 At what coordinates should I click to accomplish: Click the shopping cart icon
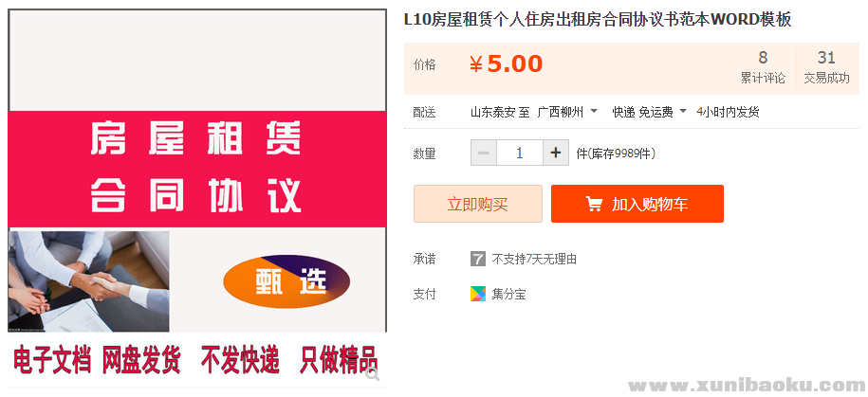594,204
